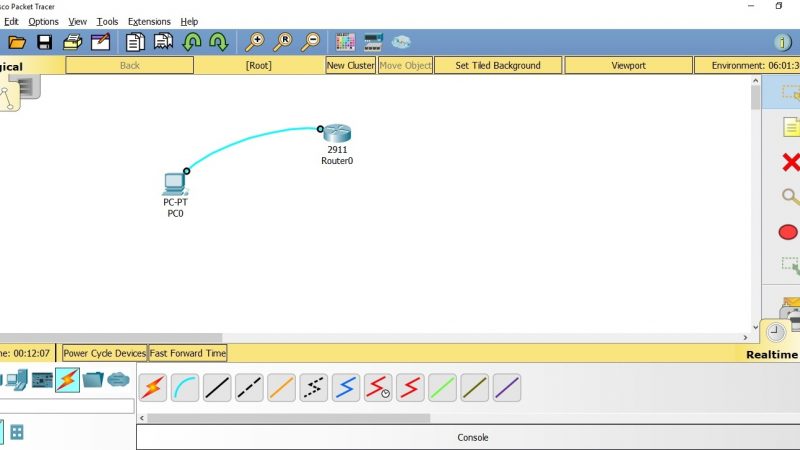The height and width of the screenshot is (450, 800).
Task: Open the Tools menu
Action: click(107, 21)
